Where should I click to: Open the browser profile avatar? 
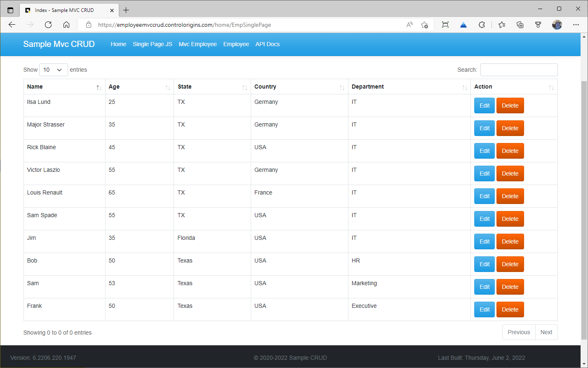click(x=557, y=25)
